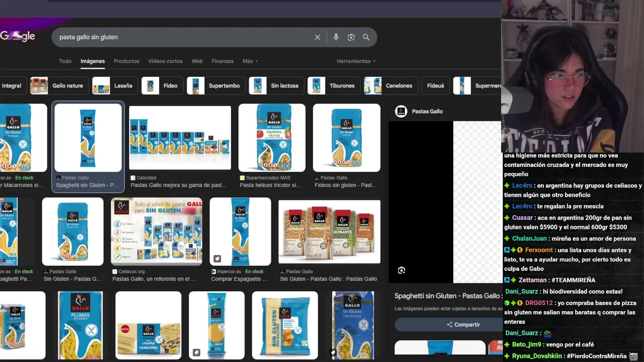Click the Hipercor.es favicon
644x362 pixels.
click(x=214, y=271)
